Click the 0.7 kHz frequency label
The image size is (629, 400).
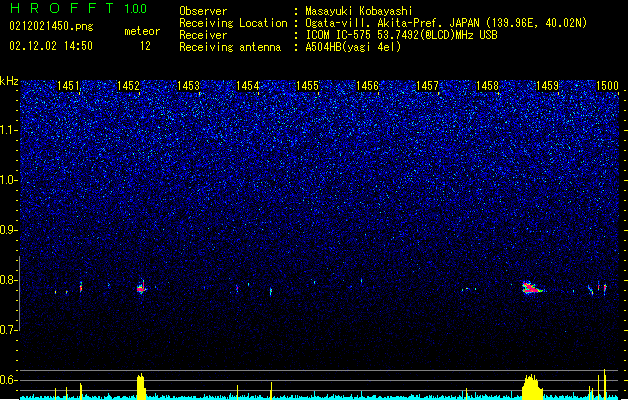pyautogui.click(x=9, y=330)
